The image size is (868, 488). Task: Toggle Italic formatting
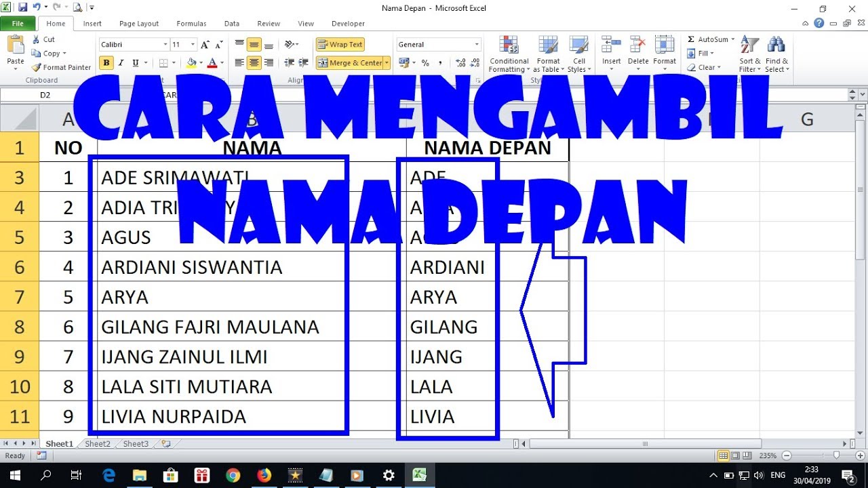(x=121, y=63)
